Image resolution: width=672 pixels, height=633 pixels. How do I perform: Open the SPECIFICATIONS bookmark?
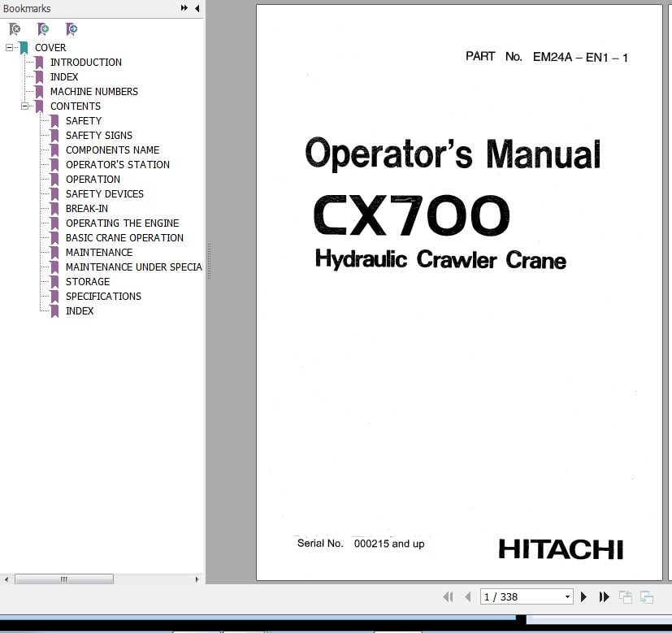[x=103, y=297]
